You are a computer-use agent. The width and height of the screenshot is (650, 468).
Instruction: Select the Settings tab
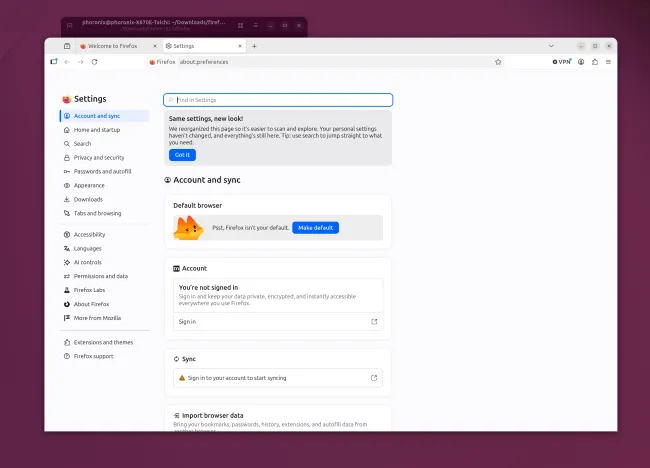(x=204, y=46)
